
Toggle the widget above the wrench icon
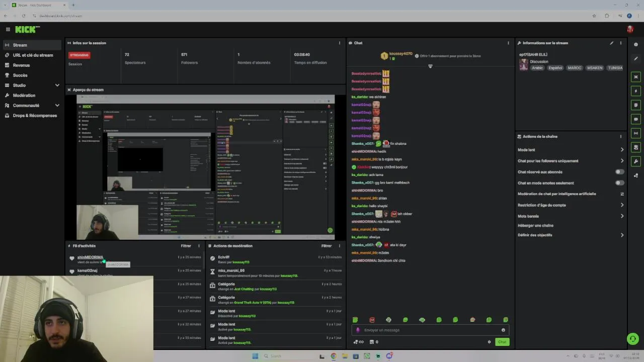[636, 147]
